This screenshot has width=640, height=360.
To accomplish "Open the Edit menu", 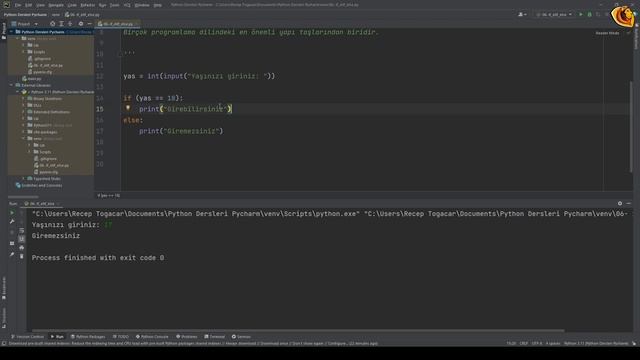I will pos(29,5).
